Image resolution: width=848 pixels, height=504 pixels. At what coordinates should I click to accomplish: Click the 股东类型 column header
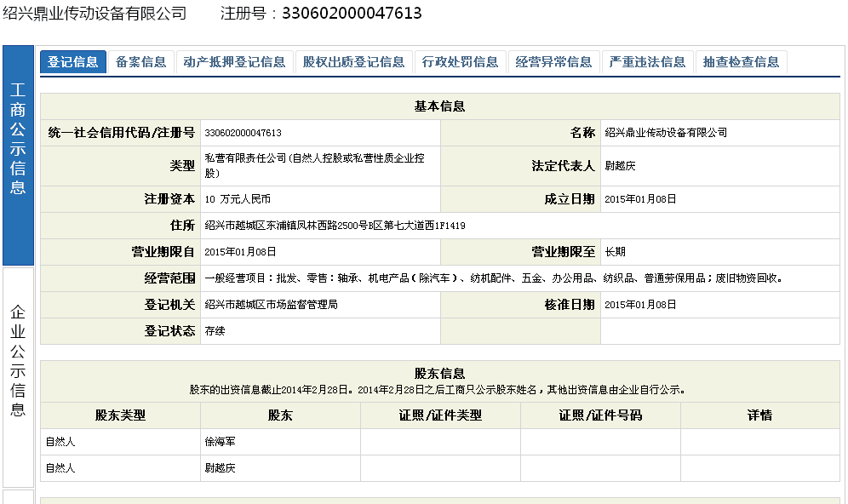coord(120,415)
